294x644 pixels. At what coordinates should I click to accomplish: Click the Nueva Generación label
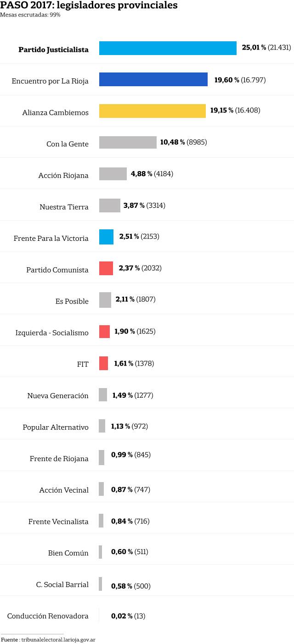click(x=58, y=395)
